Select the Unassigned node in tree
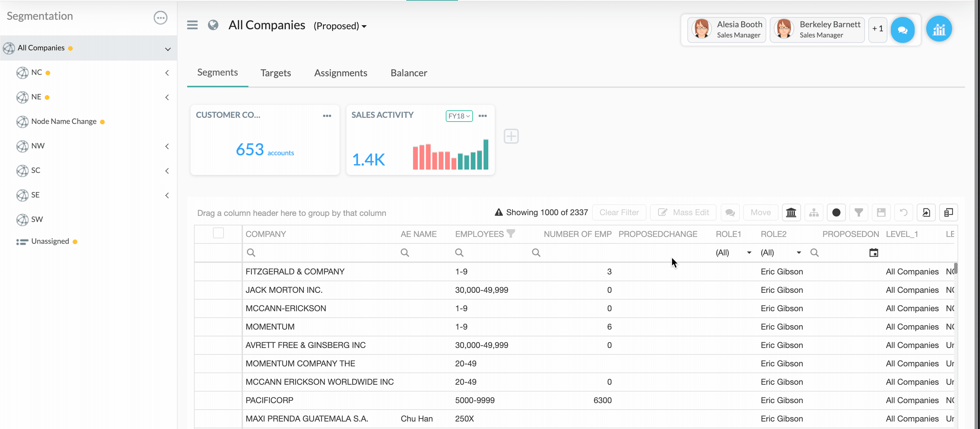This screenshot has width=980, height=429. click(50, 241)
